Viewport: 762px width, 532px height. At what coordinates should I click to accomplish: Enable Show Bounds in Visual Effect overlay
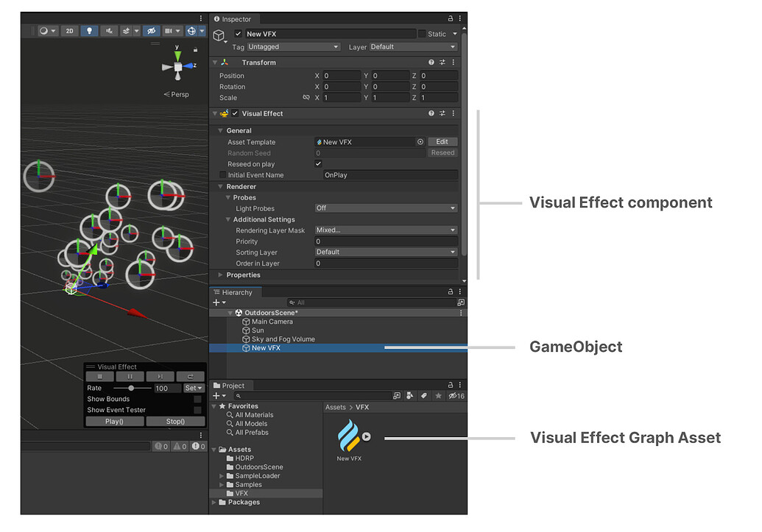197,399
